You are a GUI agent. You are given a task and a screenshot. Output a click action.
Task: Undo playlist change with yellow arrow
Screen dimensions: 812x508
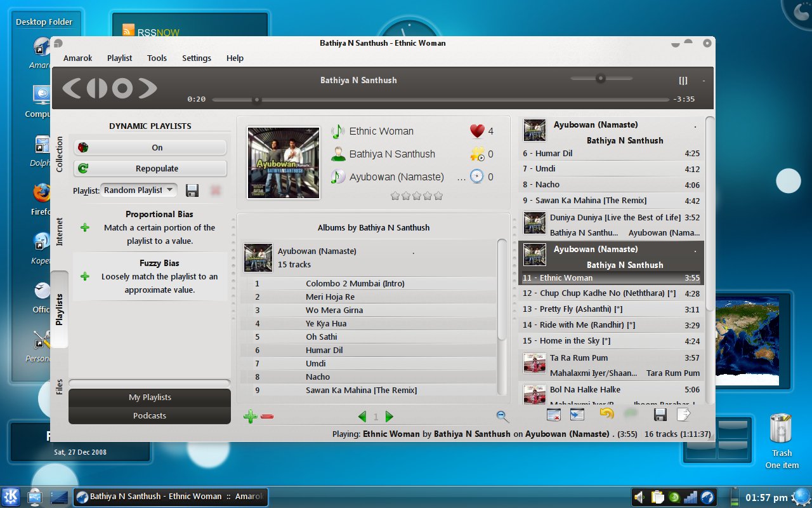pyautogui.click(x=606, y=414)
